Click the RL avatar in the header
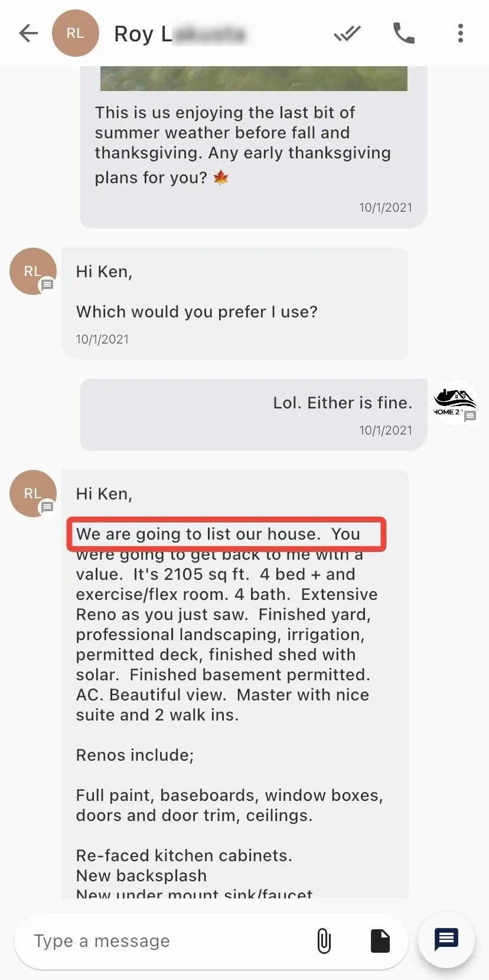Viewport: 489px width, 980px height. coord(75,34)
